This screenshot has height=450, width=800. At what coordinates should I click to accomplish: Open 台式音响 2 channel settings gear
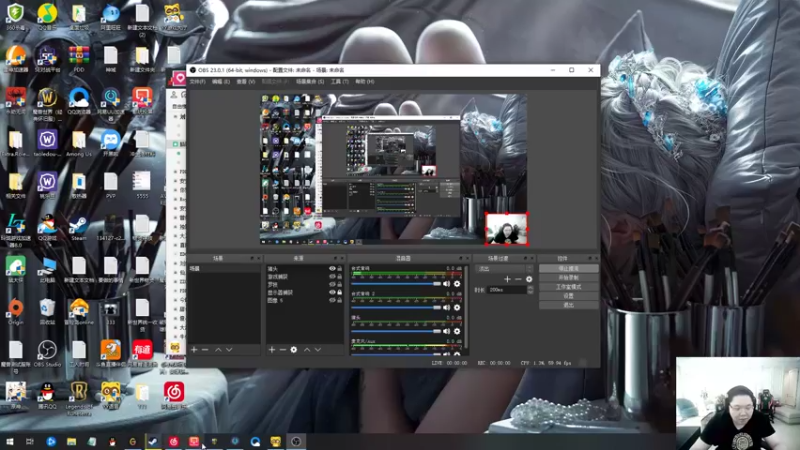457,308
